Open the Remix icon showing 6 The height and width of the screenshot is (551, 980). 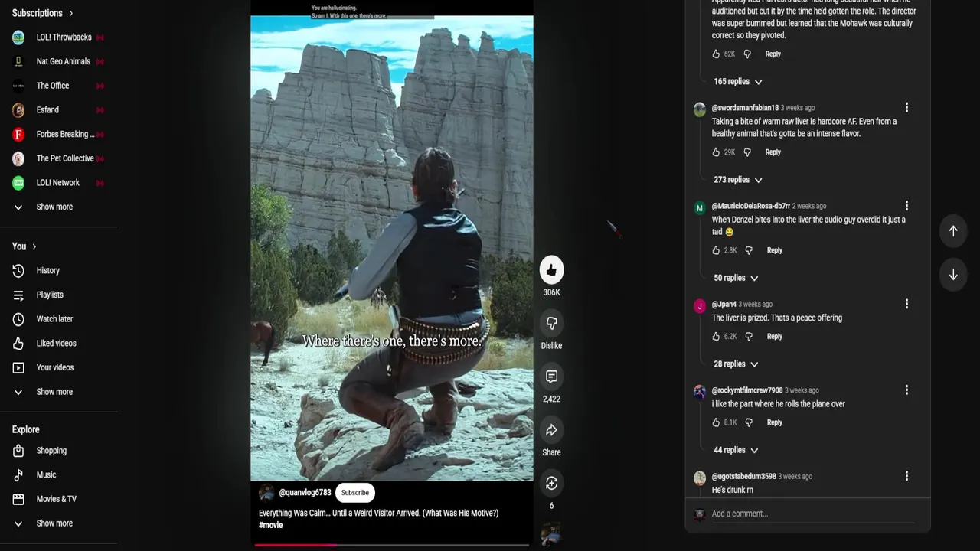tap(551, 483)
